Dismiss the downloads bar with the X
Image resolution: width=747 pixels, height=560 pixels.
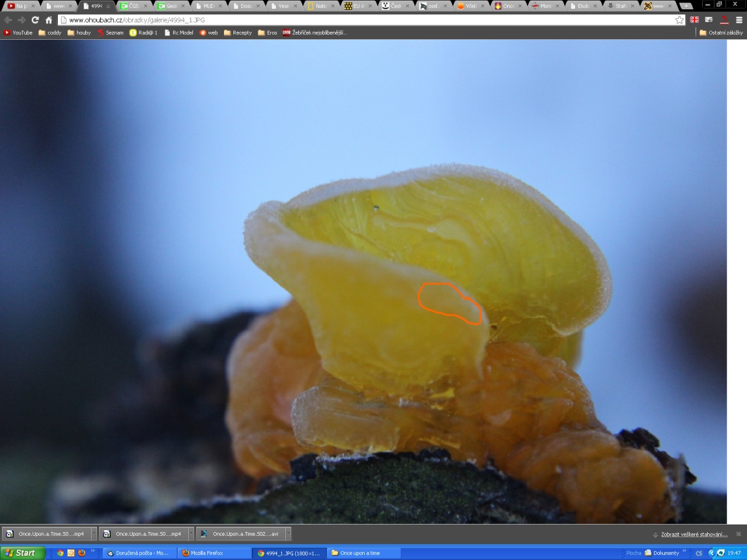point(739,534)
